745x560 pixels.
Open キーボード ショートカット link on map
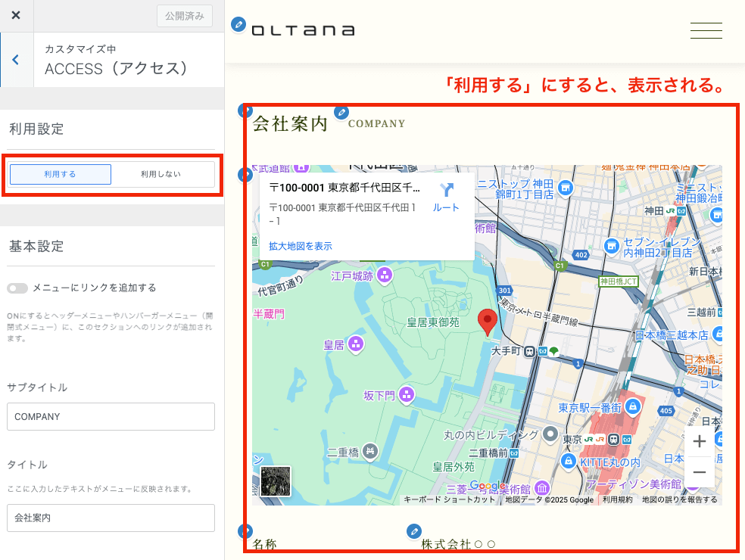tap(450, 499)
